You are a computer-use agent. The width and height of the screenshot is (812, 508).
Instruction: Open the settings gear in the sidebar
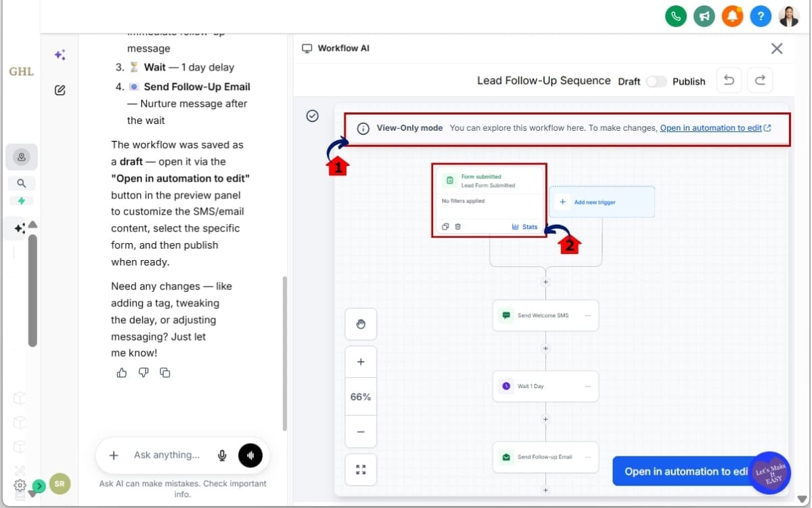pos(20,485)
